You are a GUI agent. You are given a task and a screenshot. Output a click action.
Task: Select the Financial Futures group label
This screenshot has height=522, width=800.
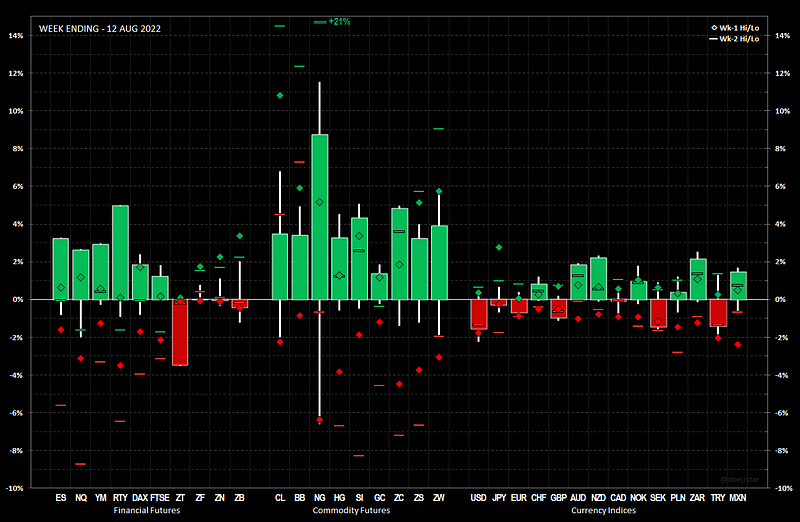click(x=149, y=509)
